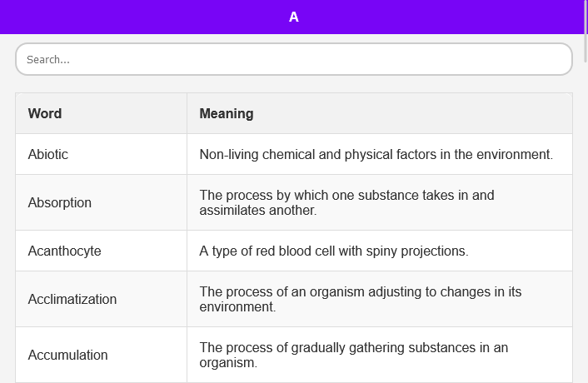Click the Accumulation word cell
Screen dimensions: 588x383
point(68,355)
